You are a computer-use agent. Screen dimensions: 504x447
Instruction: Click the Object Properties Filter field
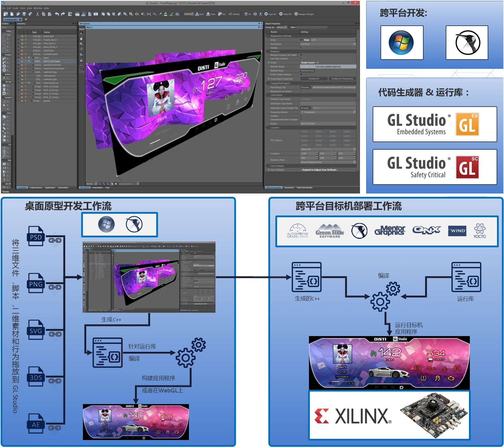click(312, 27)
